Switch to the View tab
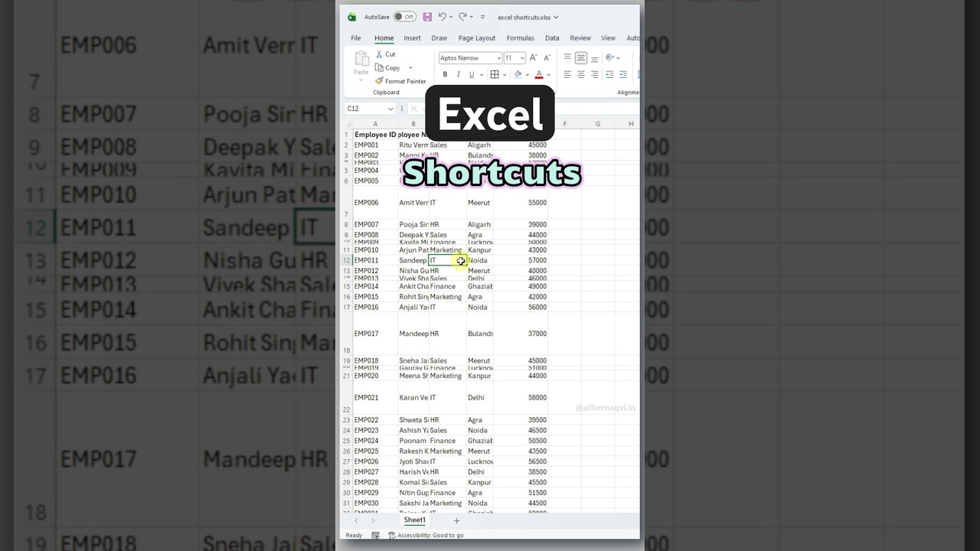This screenshot has height=551, width=980. [608, 37]
